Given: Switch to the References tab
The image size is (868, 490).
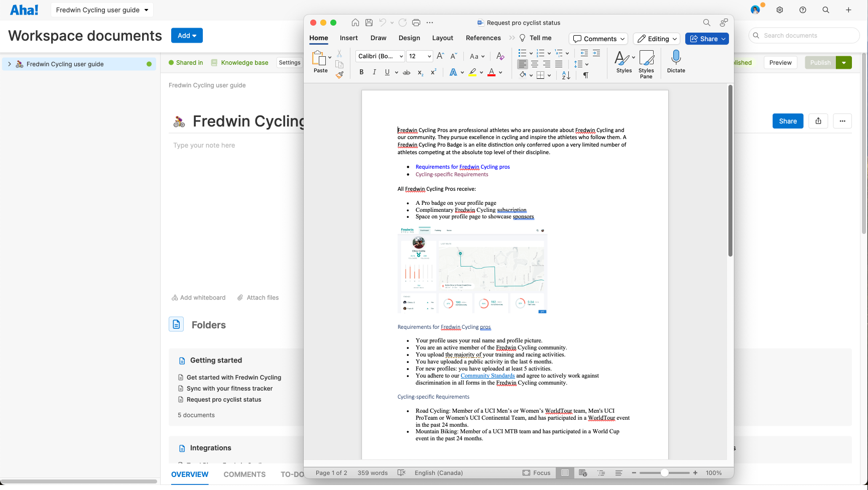Looking at the screenshot, I should (482, 38).
